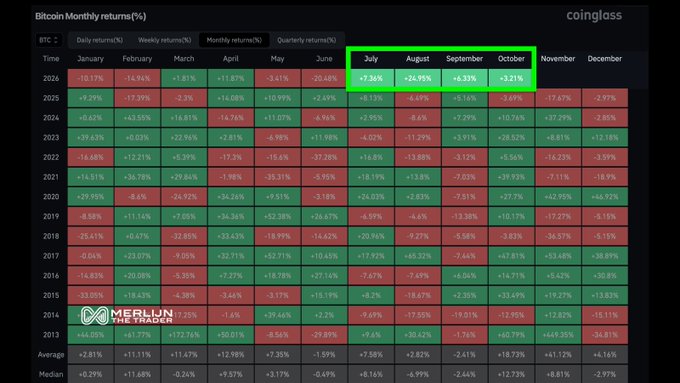Click the '+18.73%' Average cell for October
The height and width of the screenshot is (383, 680).
511,355
